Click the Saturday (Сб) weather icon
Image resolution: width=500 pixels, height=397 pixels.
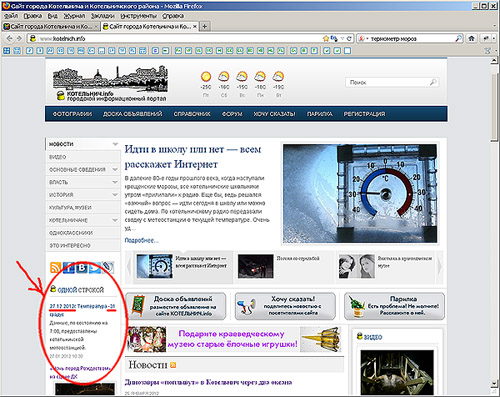[x=224, y=77]
